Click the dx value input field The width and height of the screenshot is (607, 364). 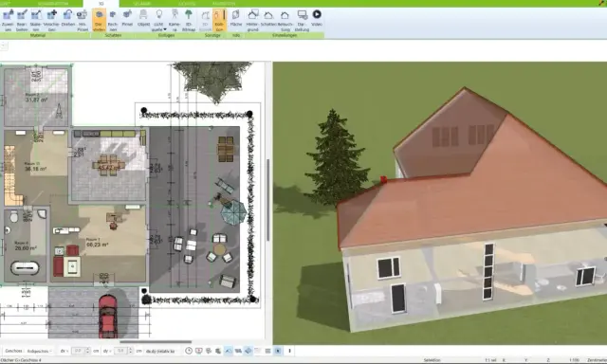coord(78,351)
